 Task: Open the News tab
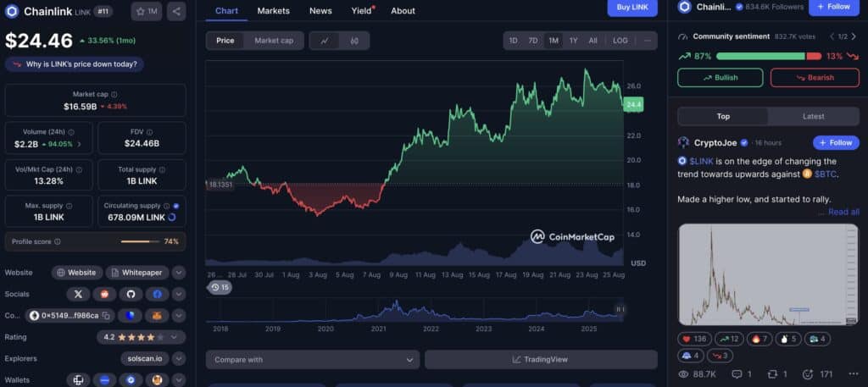pos(320,10)
